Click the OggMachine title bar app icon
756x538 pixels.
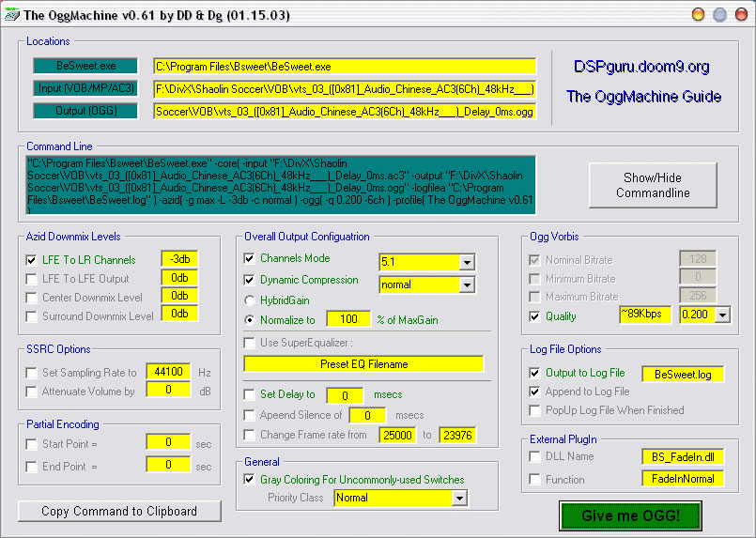[11, 14]
